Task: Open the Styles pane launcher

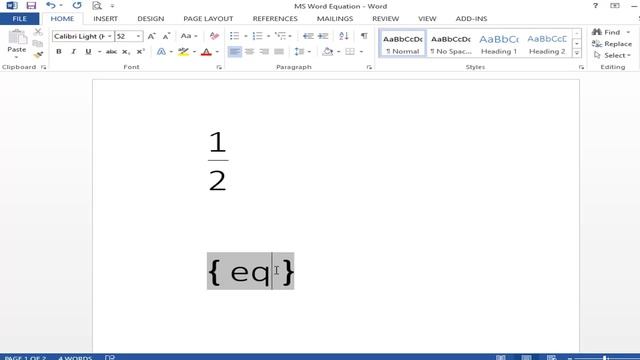Action: [x=581, y=67]
